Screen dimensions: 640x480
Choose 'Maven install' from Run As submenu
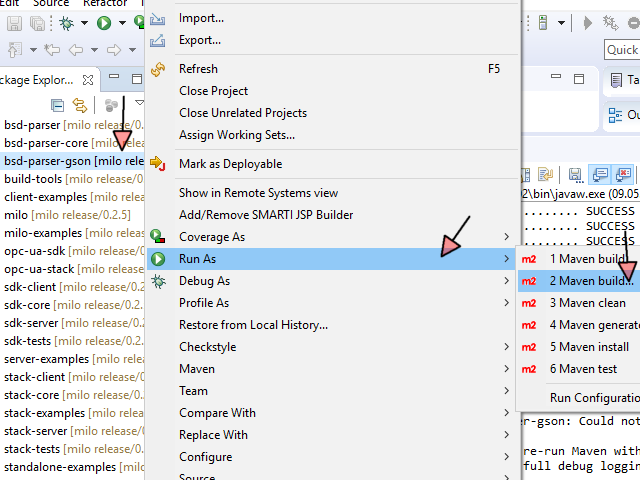click(x=589, y=347)
